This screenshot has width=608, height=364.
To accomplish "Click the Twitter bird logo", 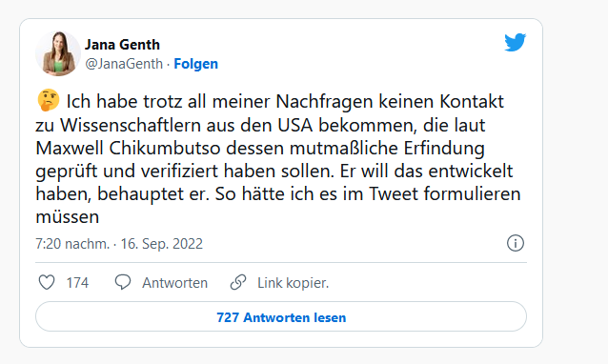I will pos(515,42).
